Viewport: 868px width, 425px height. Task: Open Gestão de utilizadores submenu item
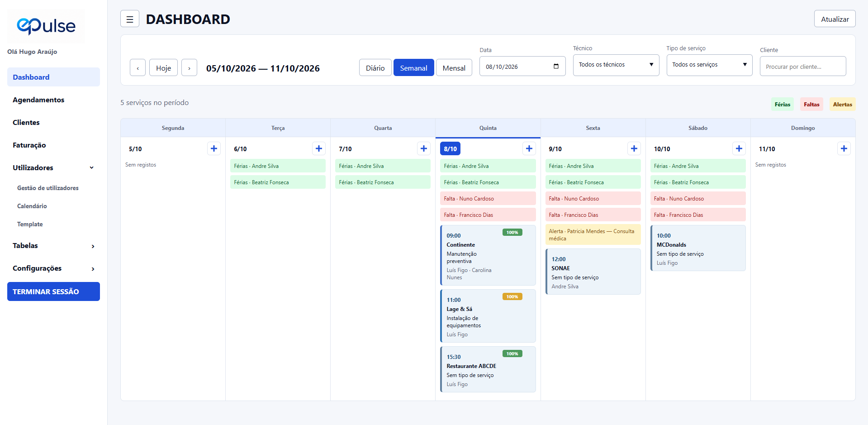pyautogui.click(x=48, y=188)
